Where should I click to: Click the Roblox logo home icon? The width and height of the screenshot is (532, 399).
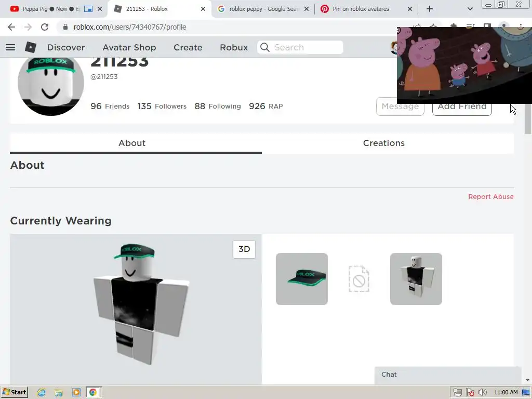click(31, 47)
